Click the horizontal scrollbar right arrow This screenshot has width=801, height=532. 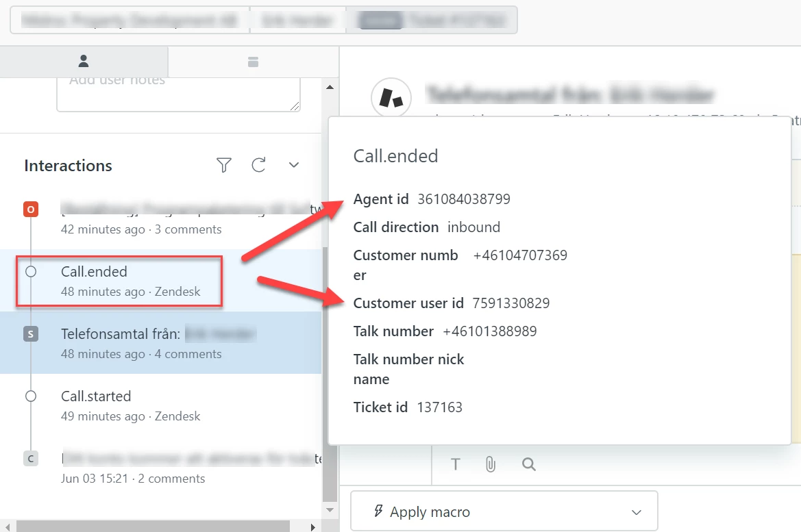312,527
